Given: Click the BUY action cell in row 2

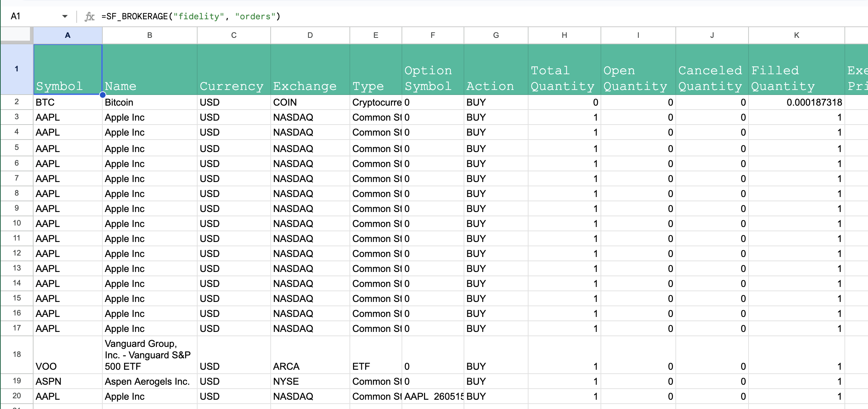Looking at the screenshot, I should coord(496,102).
